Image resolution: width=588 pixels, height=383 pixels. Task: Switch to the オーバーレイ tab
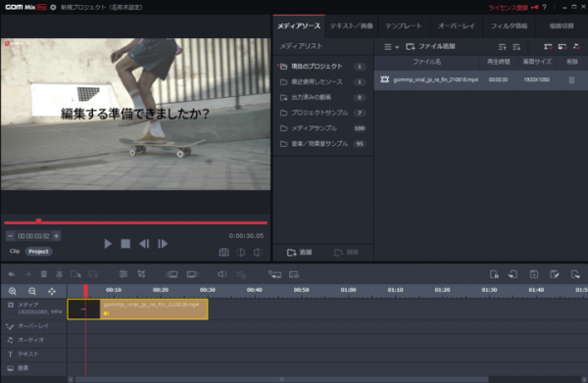click(x=457, y=25)
